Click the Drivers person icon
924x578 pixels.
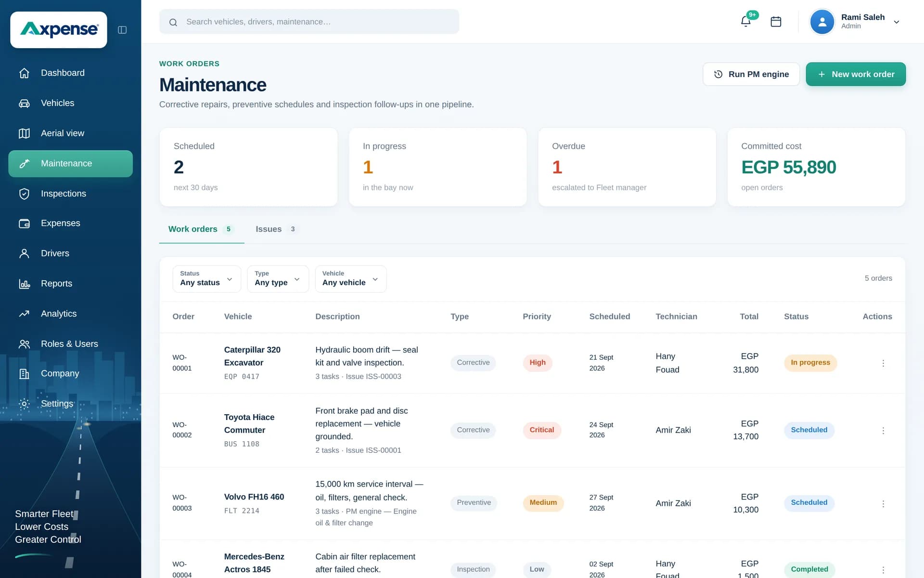[24, 253]
